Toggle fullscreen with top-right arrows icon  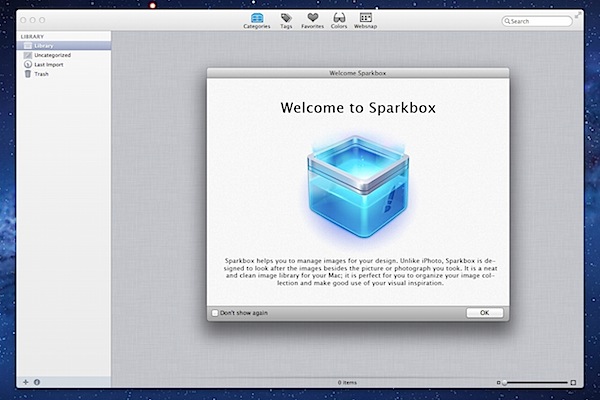tap(578, 15)
